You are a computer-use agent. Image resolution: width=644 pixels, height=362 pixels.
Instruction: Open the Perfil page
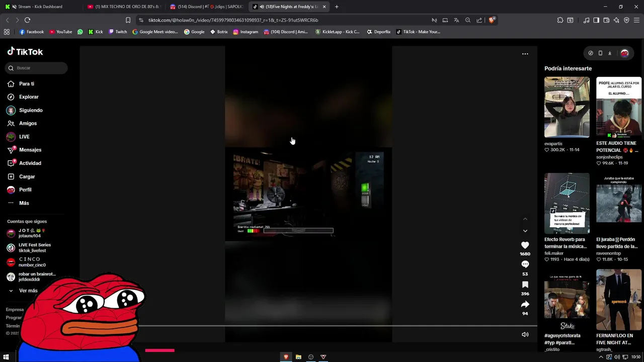25,190
